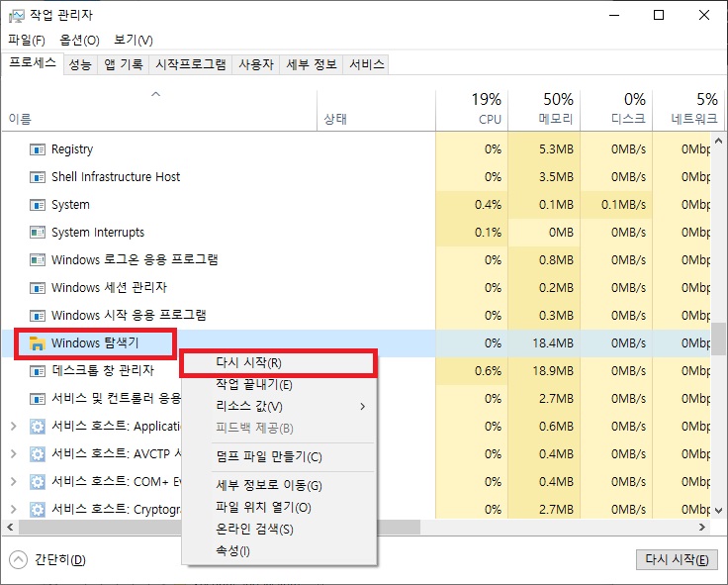Click the Windows 탐색기 folder icon

pyautogui.click(x=38, y=343)
